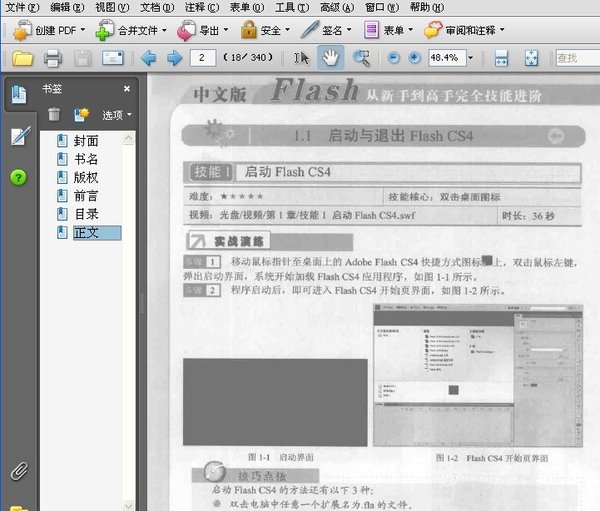Screen dimensions: 600x511
Task: Click the email envelope icon
Action: point(112,58)
